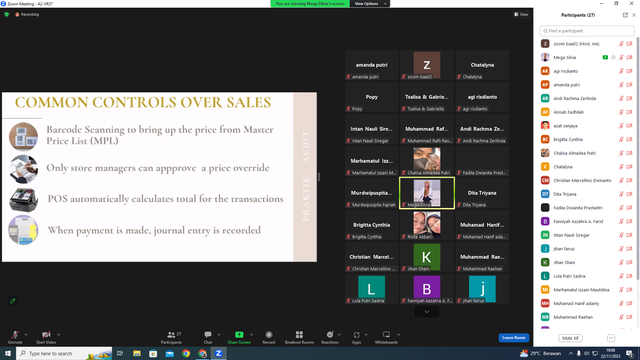This screenshot has height=360, width=640.
Task: Click the Unmute microphone icon
Action: tap(15, 335)
